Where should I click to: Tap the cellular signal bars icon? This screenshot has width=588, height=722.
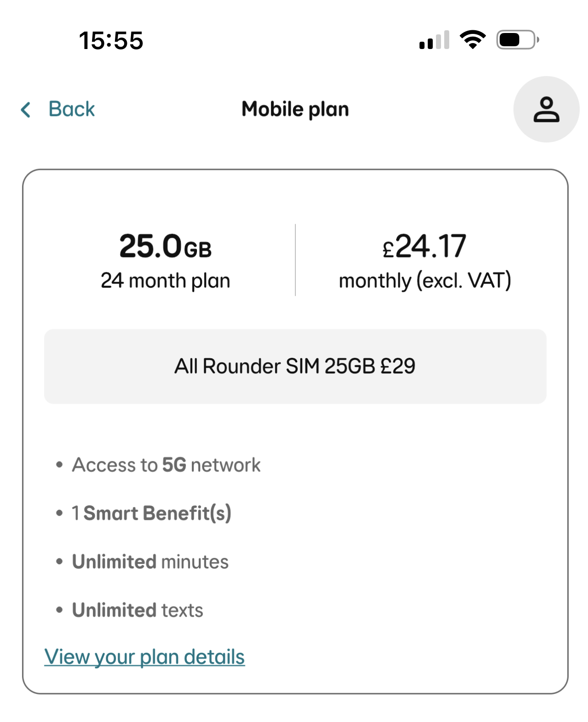[434, 40]
